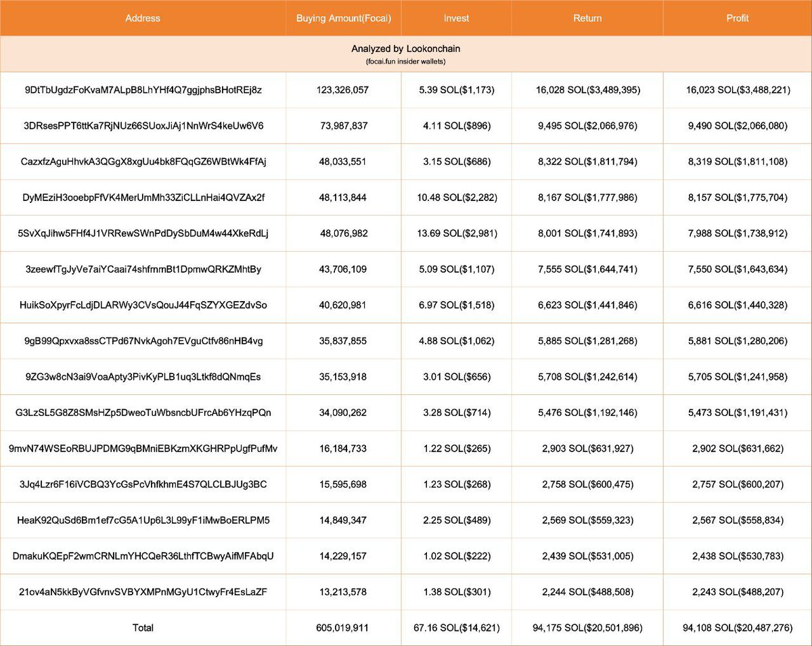Select return value 2,244 SOL($488,508)
The width and height of the screenshot is (812, 646).
tap(586, 591)
